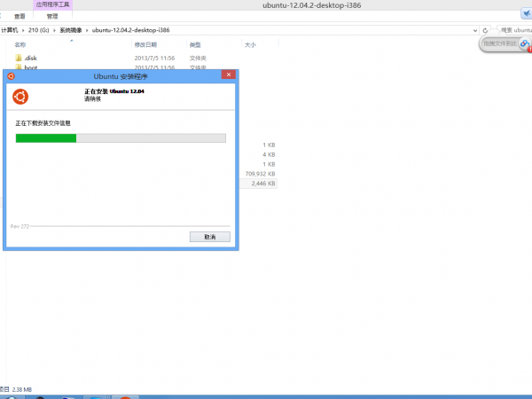Click the small Ubuntu icon in installer title bar

point(11,77)
